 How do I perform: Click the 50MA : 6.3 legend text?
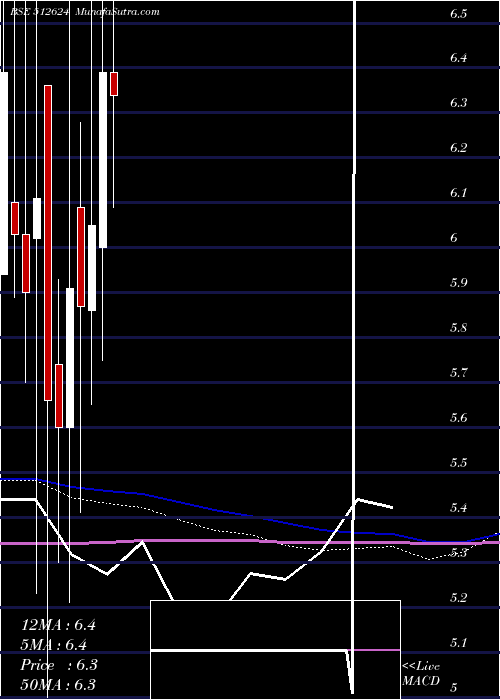58,685
